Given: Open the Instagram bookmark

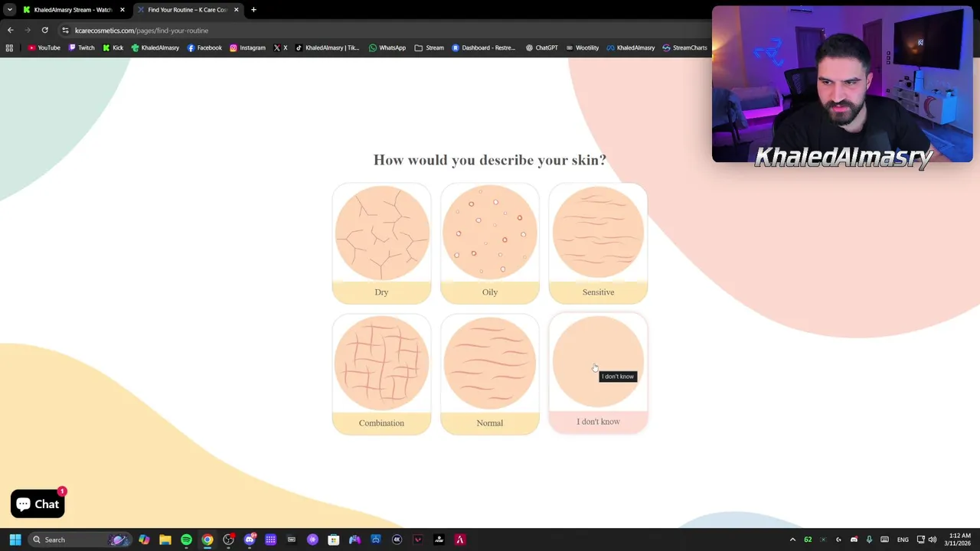Looking at the screenshot, I should pyautogui.click(x=247, y=47).
